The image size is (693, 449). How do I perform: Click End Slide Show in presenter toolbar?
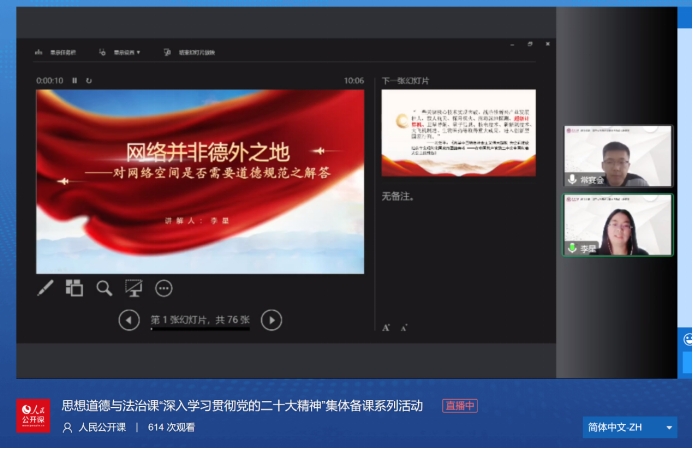[x=190, y=52]
